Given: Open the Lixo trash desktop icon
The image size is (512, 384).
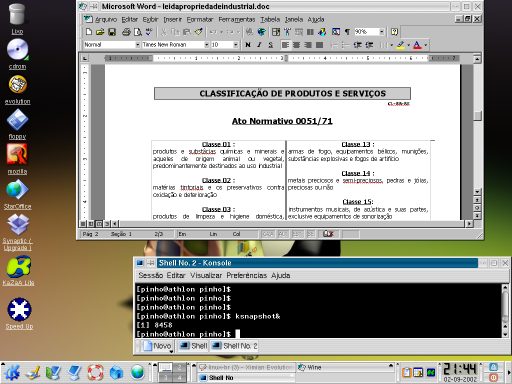Looking at the screenshot, I should point(17,19).
